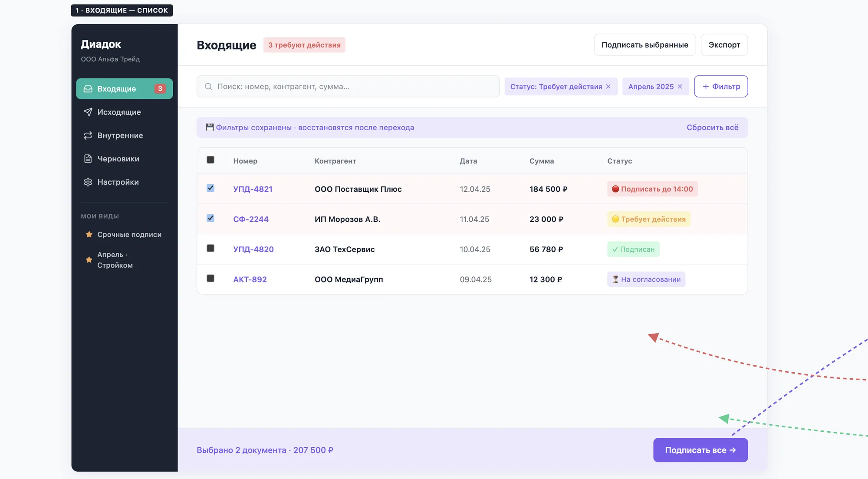The height and width of the screenshot is (479, 868).
Task: Focus the search field Поиск: номер, контрагент, сумма
Action: coord(348,86)
